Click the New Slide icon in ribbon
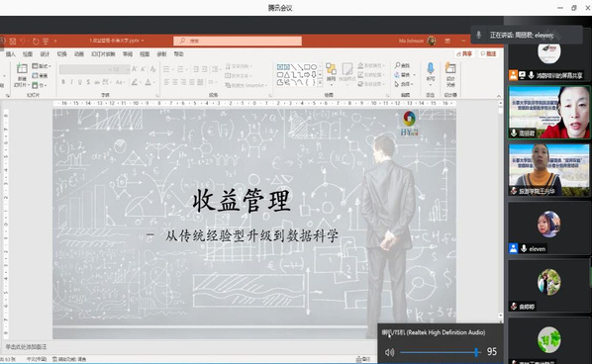The image size is (592, 364). (22, 68)
